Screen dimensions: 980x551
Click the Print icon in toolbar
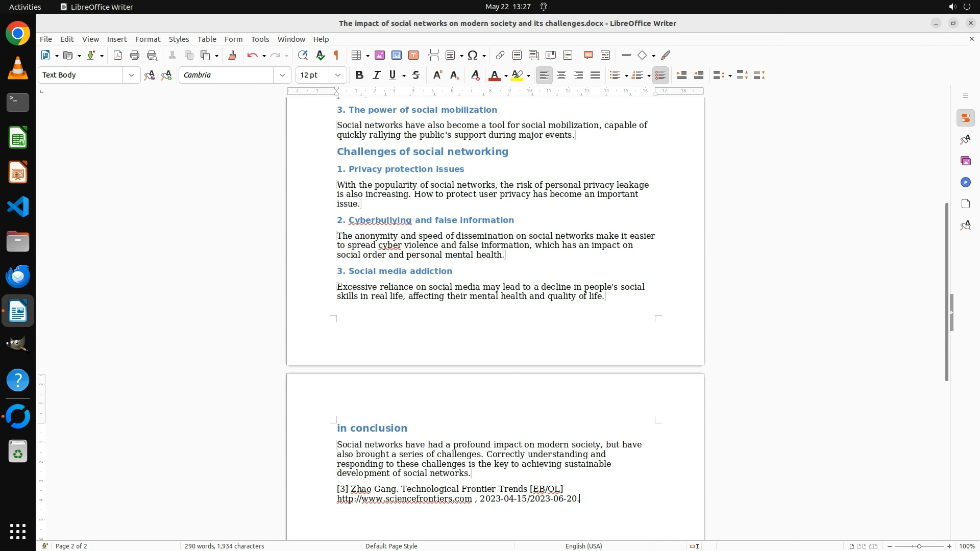(135, 56)
